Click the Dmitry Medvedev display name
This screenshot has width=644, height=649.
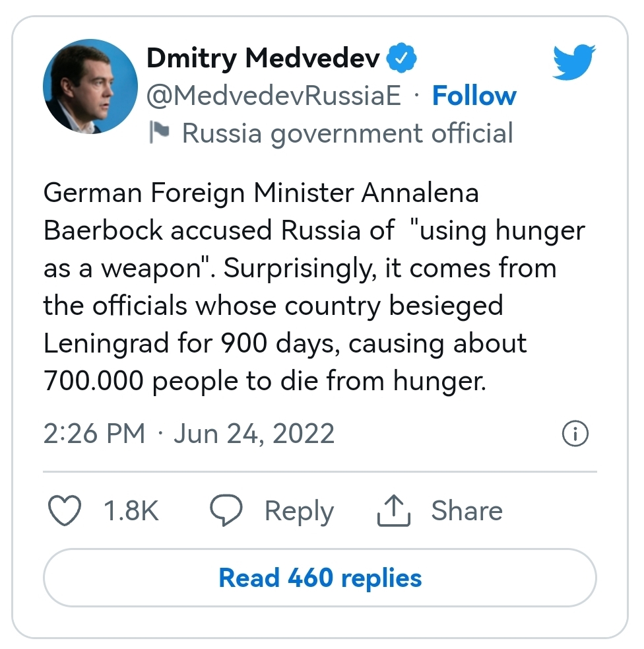[263, 59]
